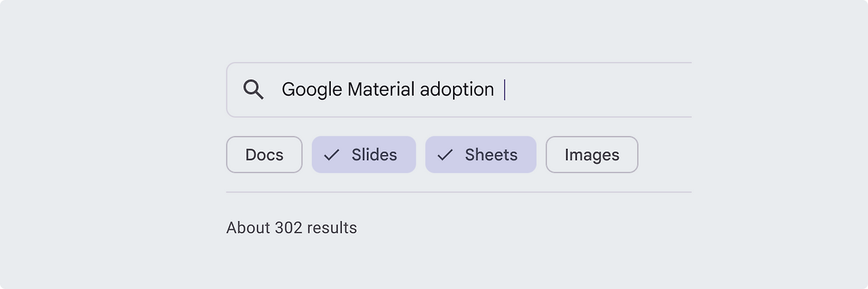Enable the Images filter chip
The height and width of the screenshot is (289, 868).
(592, 155)
